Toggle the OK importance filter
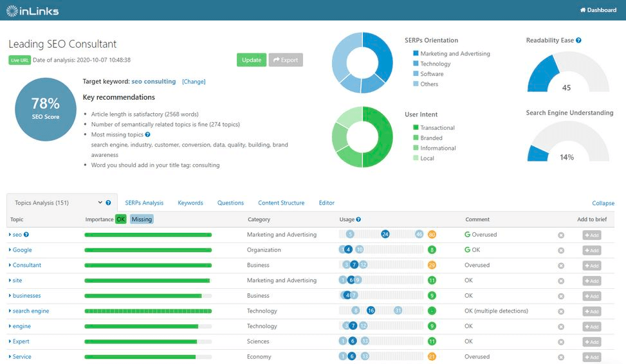Image resolution: width=626 pixels, height=364 pixels. (120, 219)
